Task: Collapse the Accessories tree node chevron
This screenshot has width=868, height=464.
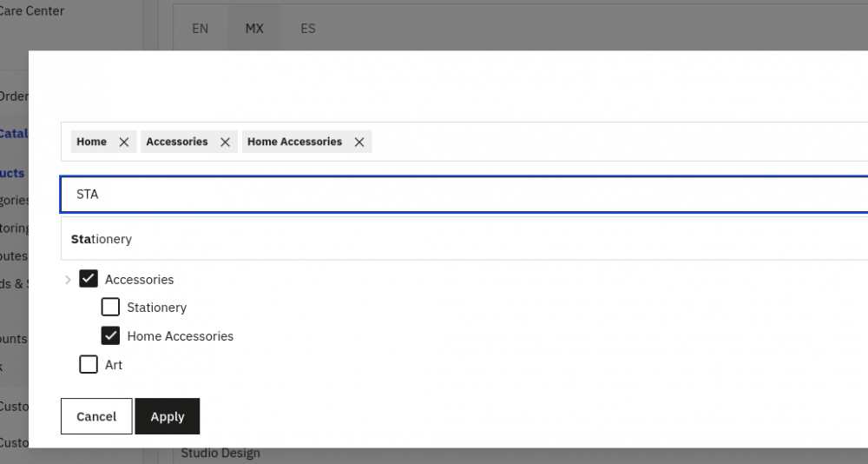Action: pyautogui.click(x=68, y=280)
